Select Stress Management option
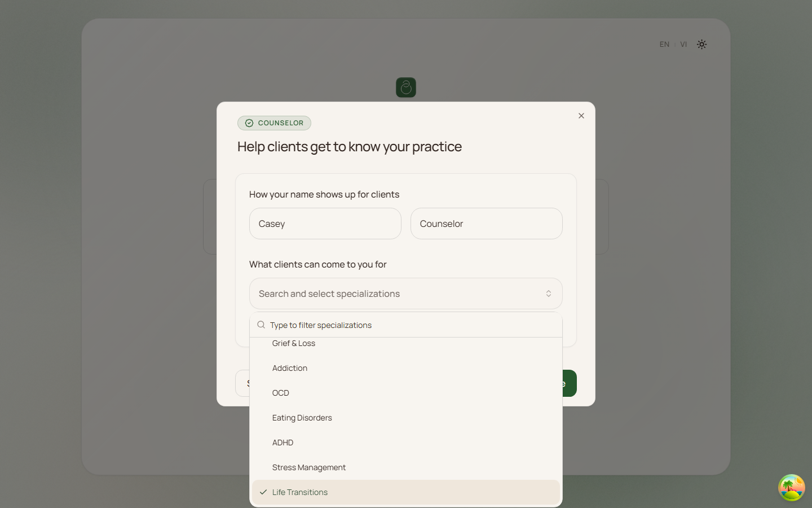The height and width of the screenshot is (508, 812). coord(309,467)
